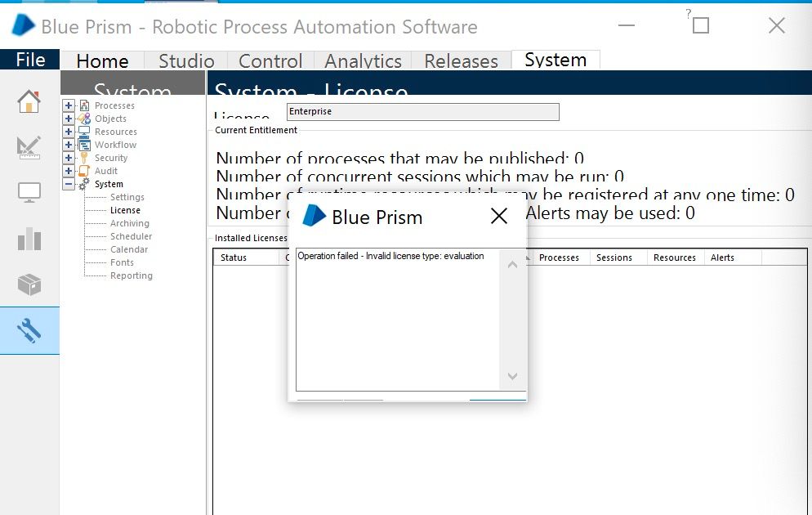This screenshot has height=515, width=812.
Task: Sort by Alerts column header
Action: click(x=732, y=257)
